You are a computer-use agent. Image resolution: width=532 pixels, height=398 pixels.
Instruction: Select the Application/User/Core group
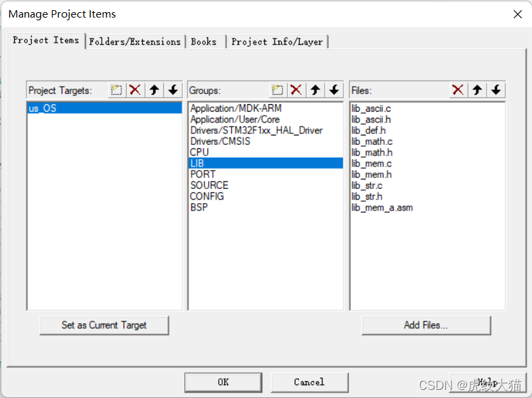265,119
